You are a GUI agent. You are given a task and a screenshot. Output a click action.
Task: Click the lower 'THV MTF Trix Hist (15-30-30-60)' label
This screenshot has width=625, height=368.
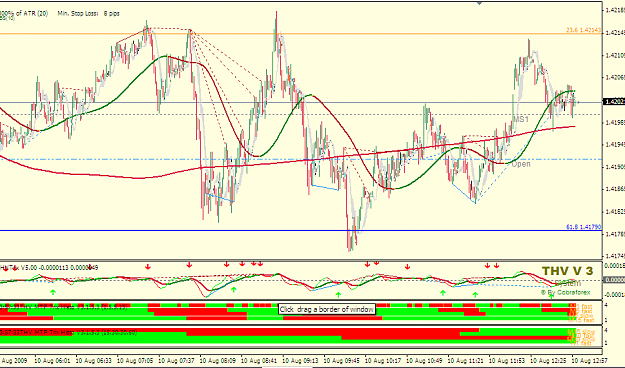(x=69, y=333)
